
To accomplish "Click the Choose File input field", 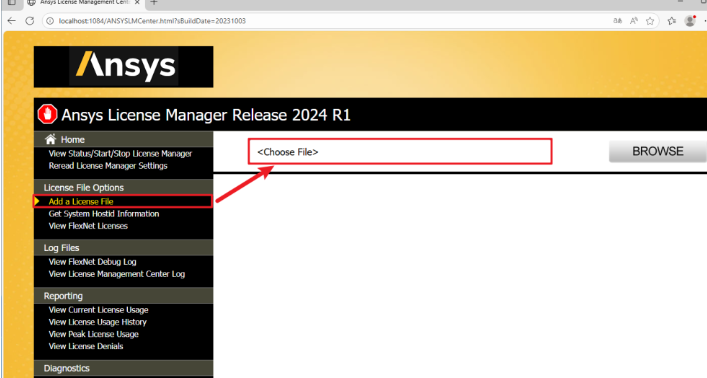I will pos(400,152).
